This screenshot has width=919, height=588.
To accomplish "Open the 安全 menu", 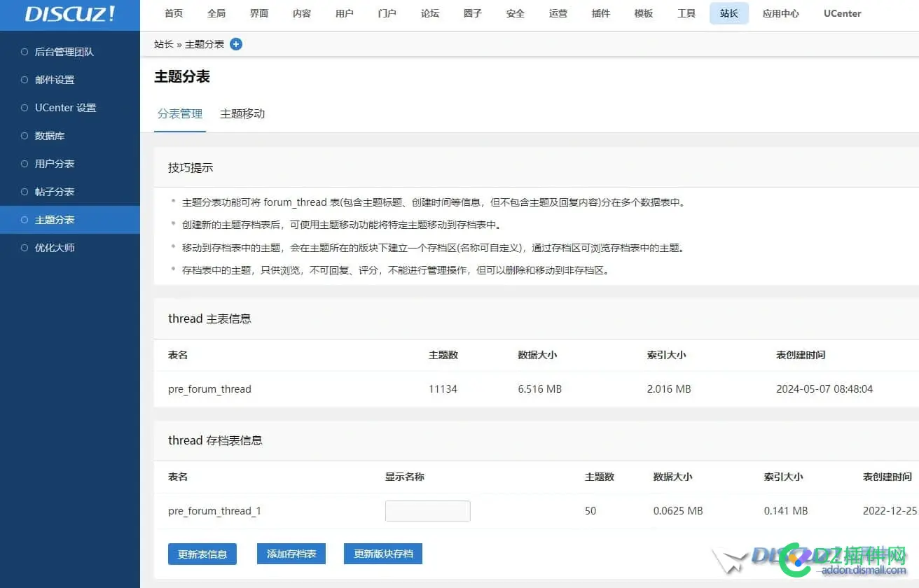I will tap(516, 13).
